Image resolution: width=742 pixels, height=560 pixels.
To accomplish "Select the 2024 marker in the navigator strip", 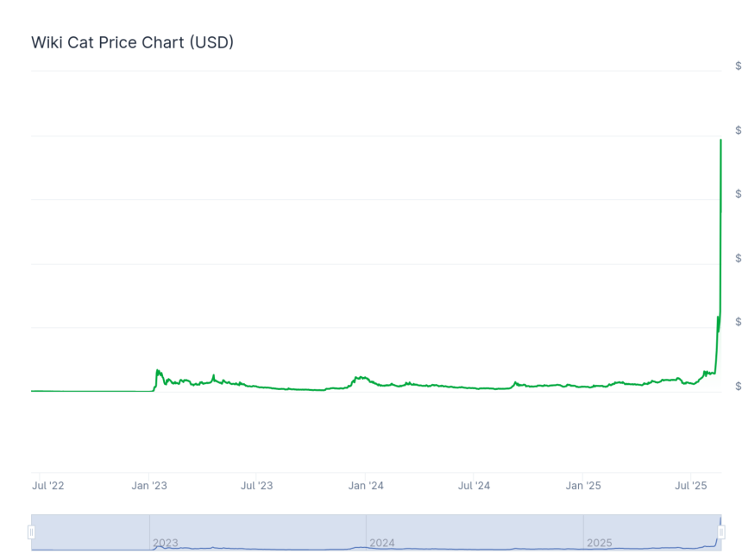I will (382, 543).
